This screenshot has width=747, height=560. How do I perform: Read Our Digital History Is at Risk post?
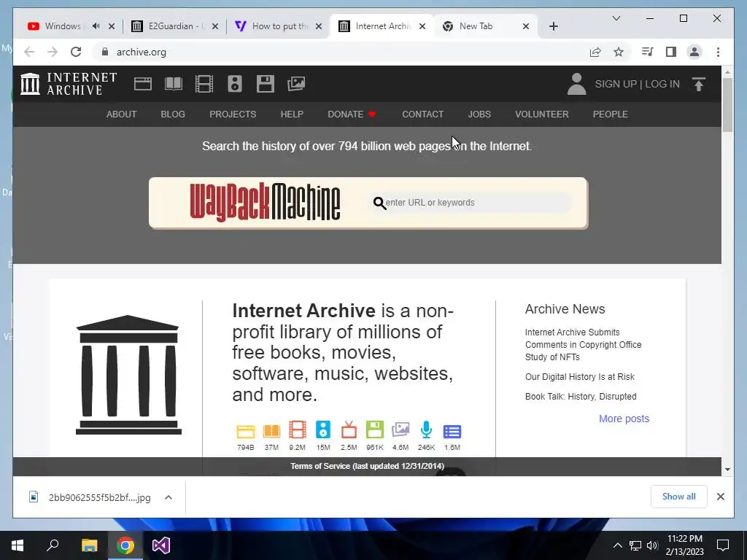click(x=580, y=377)
